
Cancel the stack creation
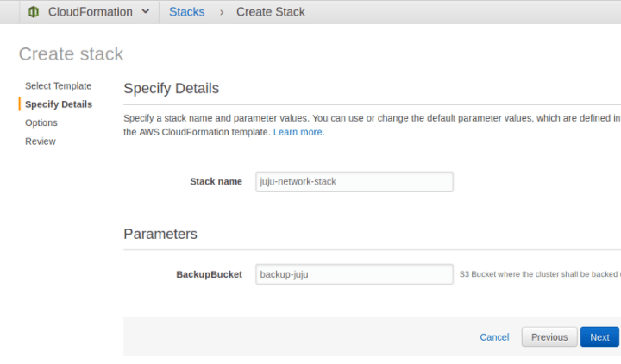[x=494, y=337]
